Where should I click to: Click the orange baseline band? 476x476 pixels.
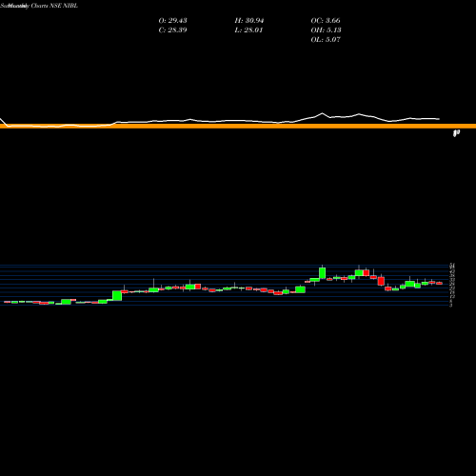(x=238, y=126)
